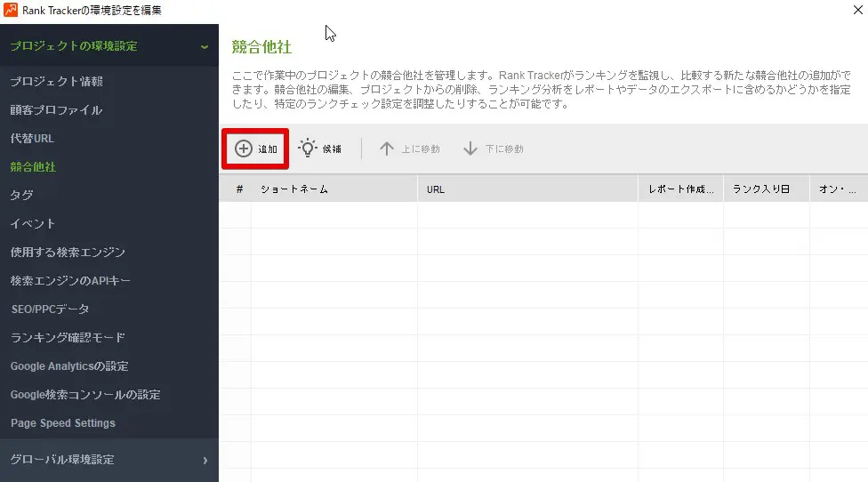Select Page Speed Settings in sidebar
Screen dimensions: 868x482
[x=62, y=423]
